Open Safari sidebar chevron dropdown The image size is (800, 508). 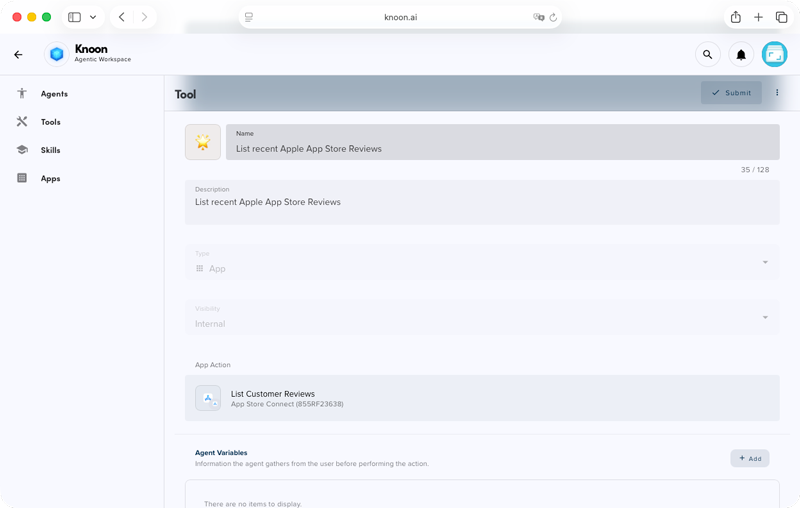93,17
